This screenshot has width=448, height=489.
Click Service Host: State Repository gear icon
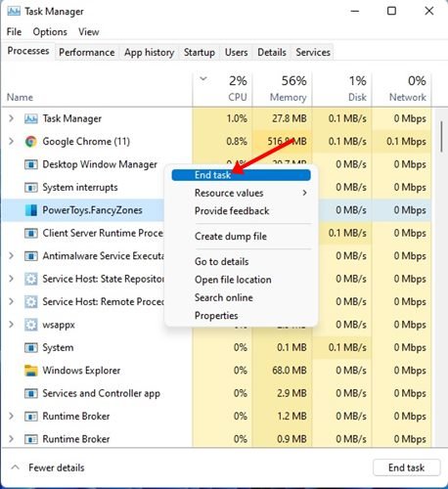[x=30, y=279]
